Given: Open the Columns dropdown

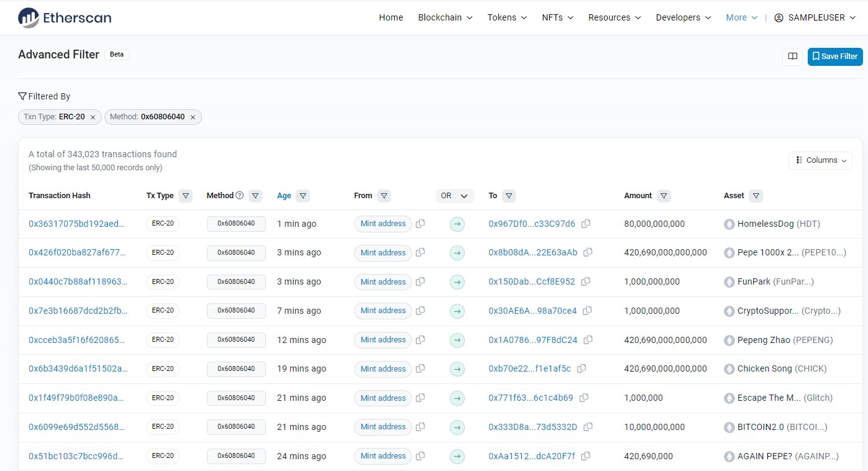Looking at the screenshot, I should click(x=820, y=160).
